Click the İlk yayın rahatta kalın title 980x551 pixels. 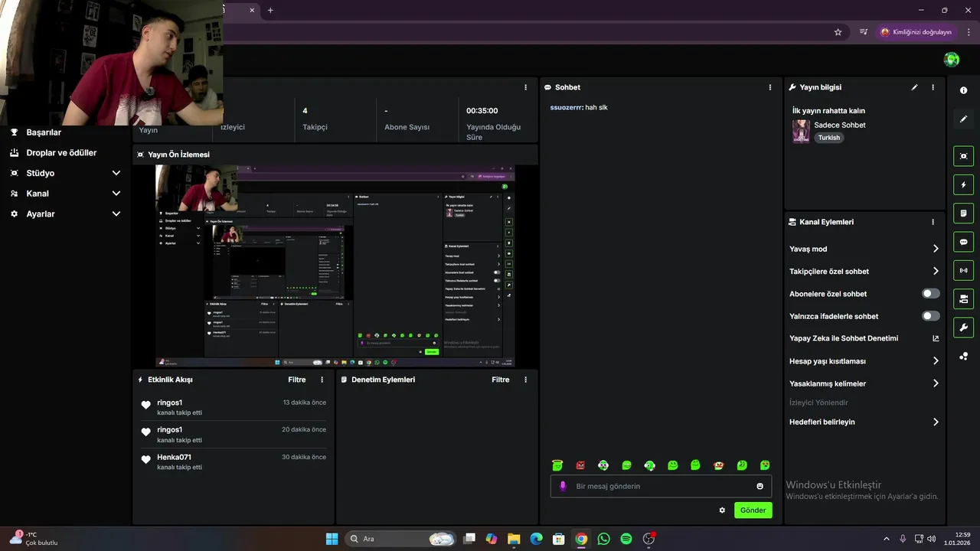pyautogui.click(x=828, y=111)
